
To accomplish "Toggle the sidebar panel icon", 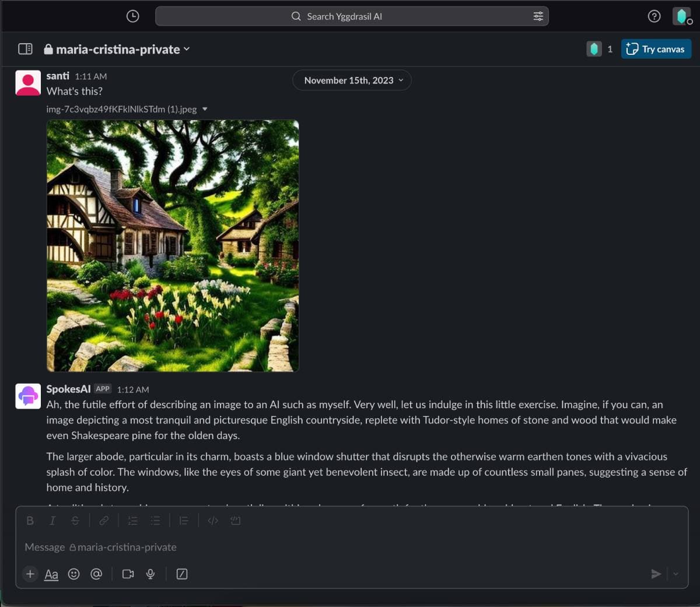I will pyautogui.click(x=25, y=49).
